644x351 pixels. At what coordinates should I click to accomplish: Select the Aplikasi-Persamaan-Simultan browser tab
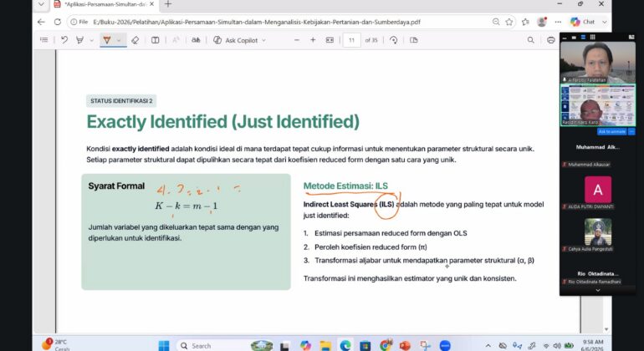[105, 4]
